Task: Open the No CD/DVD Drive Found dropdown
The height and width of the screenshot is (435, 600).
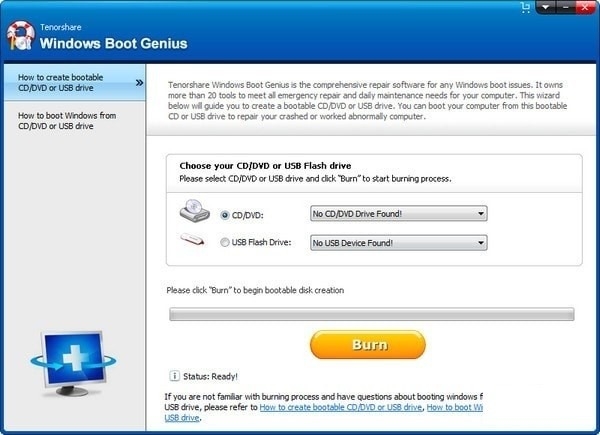Action: click(398, 213)
